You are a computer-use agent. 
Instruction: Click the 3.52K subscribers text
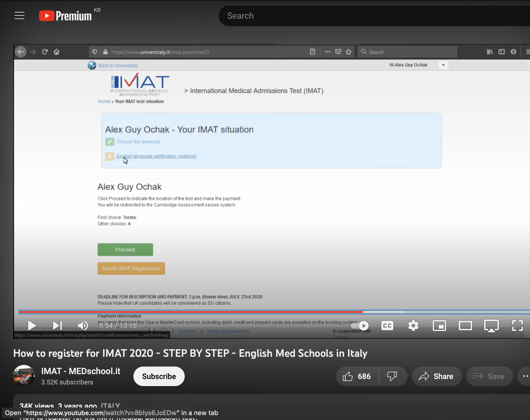[x=67, y=382]
